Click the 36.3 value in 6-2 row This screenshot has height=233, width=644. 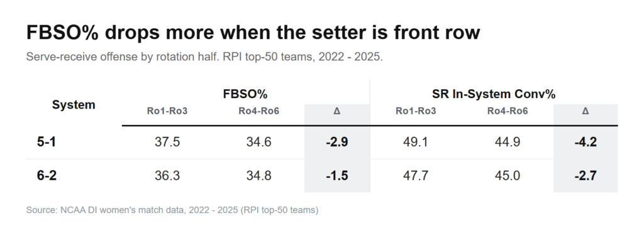click(167, 176)
